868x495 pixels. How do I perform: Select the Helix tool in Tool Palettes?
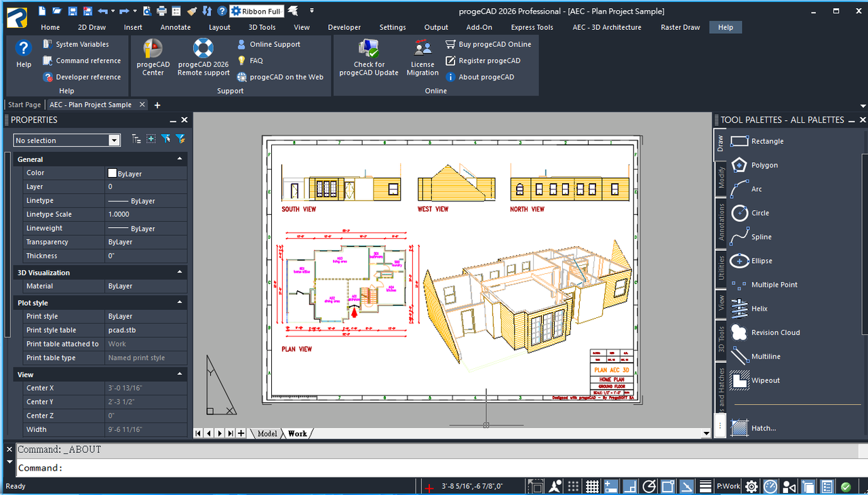coord(750,309)
